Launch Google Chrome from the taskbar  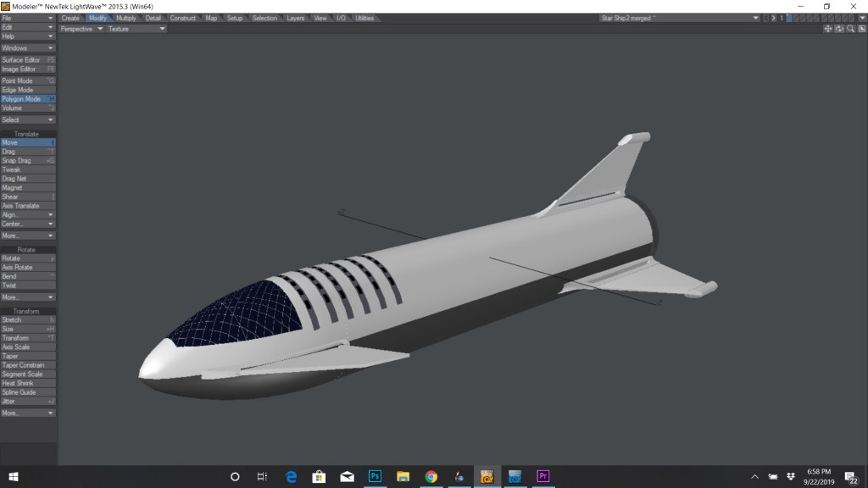431,476
